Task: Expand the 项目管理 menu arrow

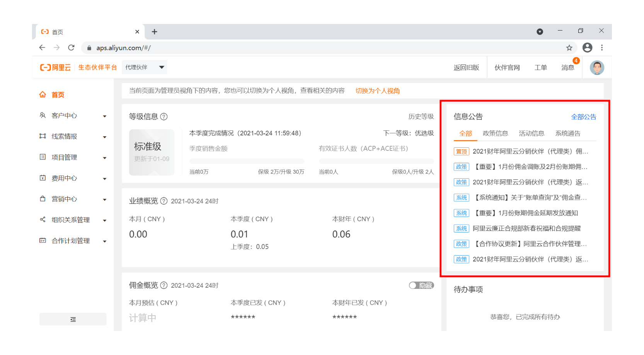Action: pyautogui.click(x=104, y=158)
